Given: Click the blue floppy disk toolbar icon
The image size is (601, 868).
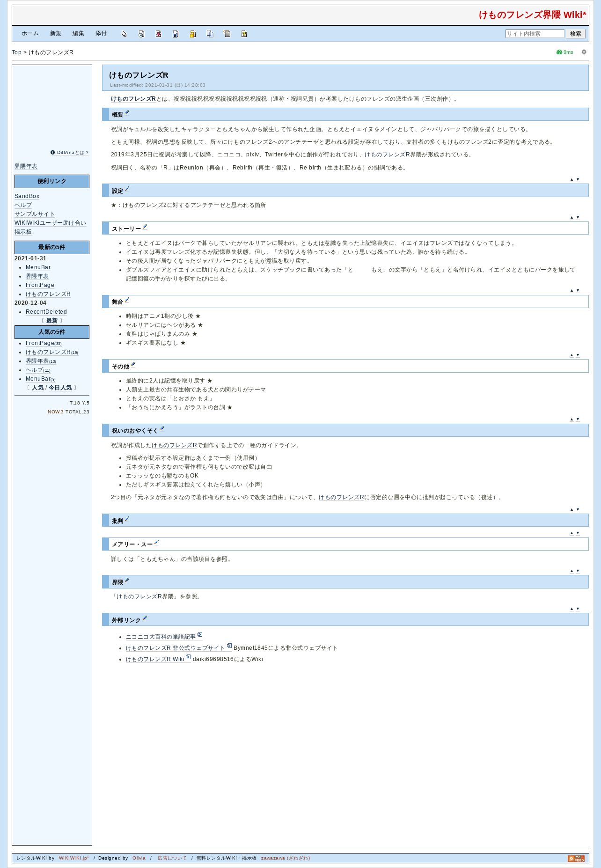Looking at the screenshot, I should [x=176, y=34].
